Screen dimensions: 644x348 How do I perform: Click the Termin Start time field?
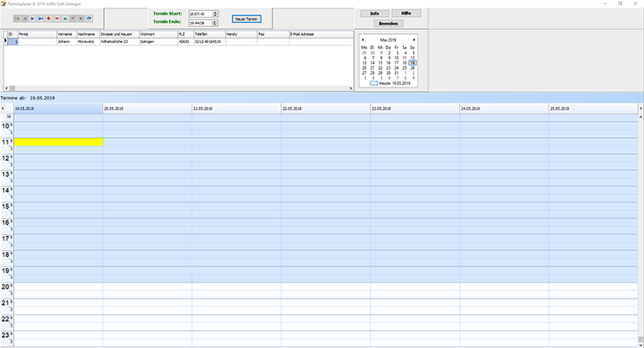[x=199, y=14]
